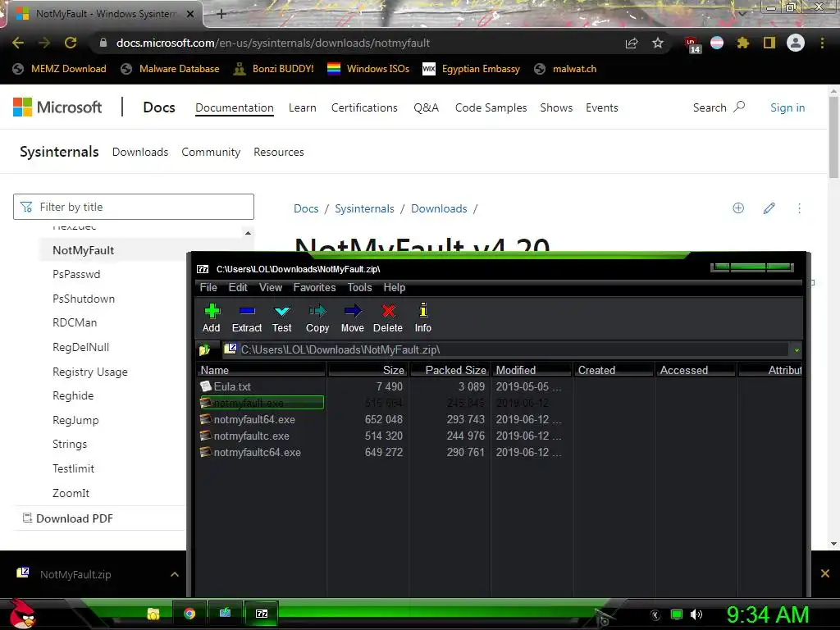Viewport: 840px width, 630px height.
Task: Click the Move icon in 7-Zip toolbar
Action: (353, 311)
